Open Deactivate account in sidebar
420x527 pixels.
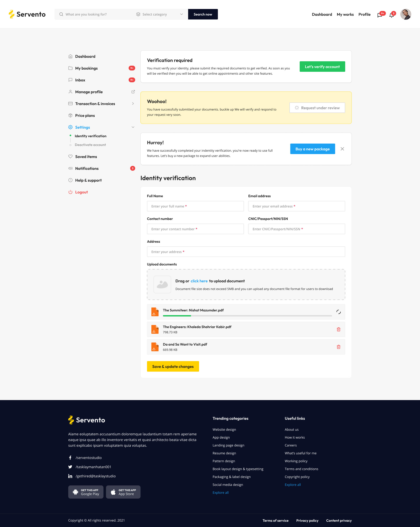click(90, 145)
